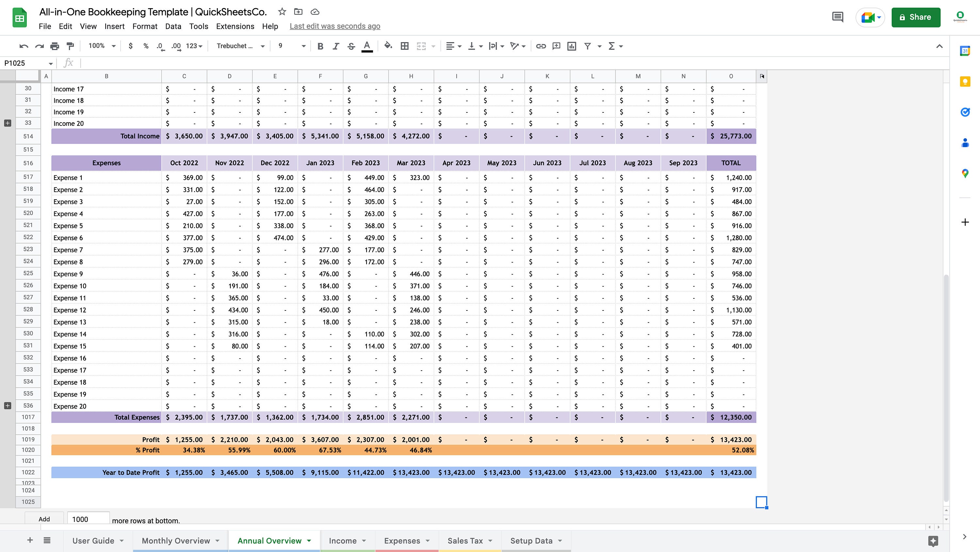Screen dimensions: 980x552
Task: Open Google Calendar in the side panel
Action: (965, 51)
